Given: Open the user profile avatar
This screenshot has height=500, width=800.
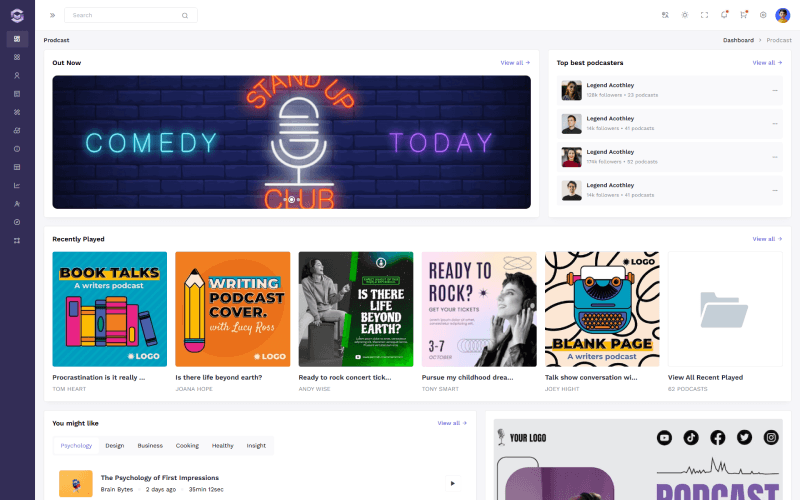Looking at the screenshot, I should (x=782, y=15).
